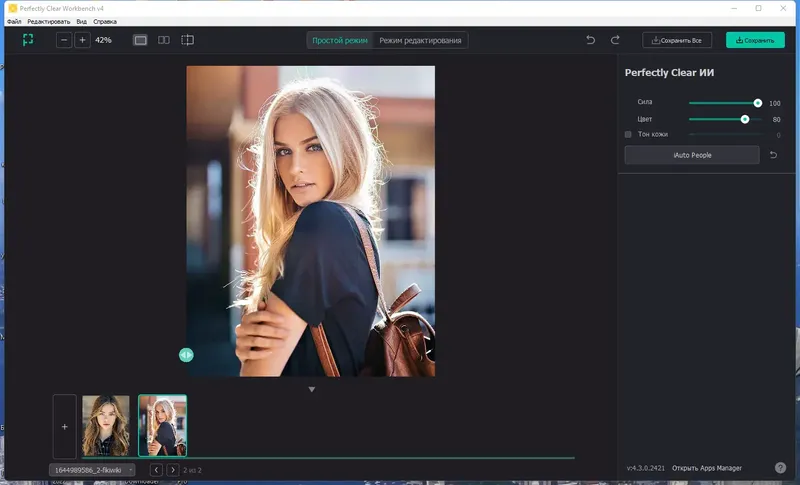The width and height of the screenshot is (800, 485).
Task: Switch to Режим редактирования tab
Action: [x=420, y=40]
